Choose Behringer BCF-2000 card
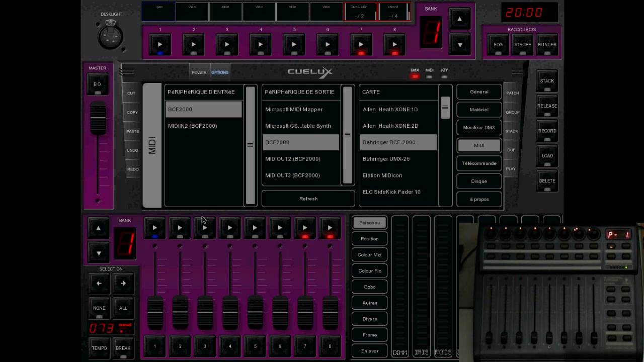Viewport: 644px width, 362px height. tap(398, 142)
